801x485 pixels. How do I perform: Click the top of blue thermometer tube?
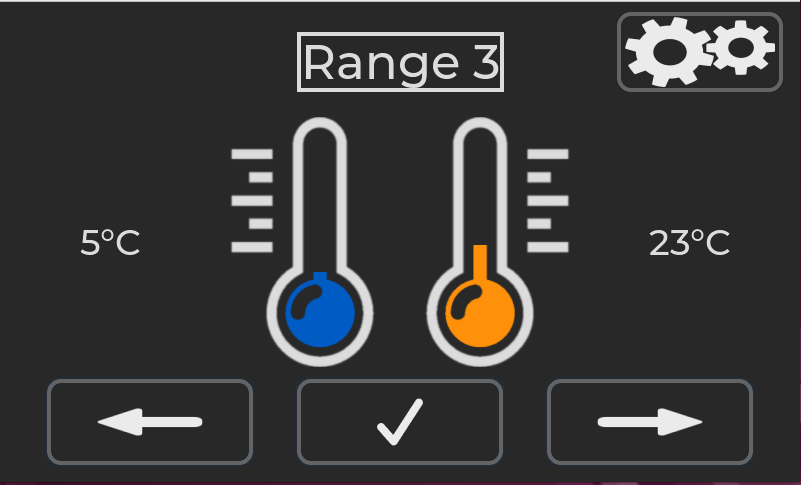(x=320, y=133)
